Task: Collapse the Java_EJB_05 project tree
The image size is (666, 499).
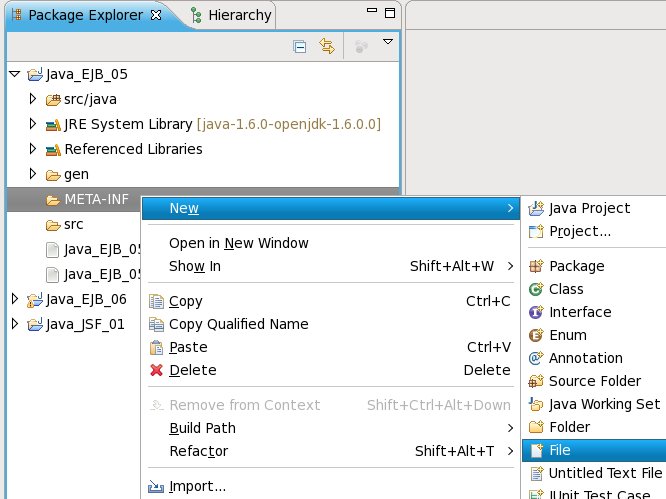Action: [14, 74]
